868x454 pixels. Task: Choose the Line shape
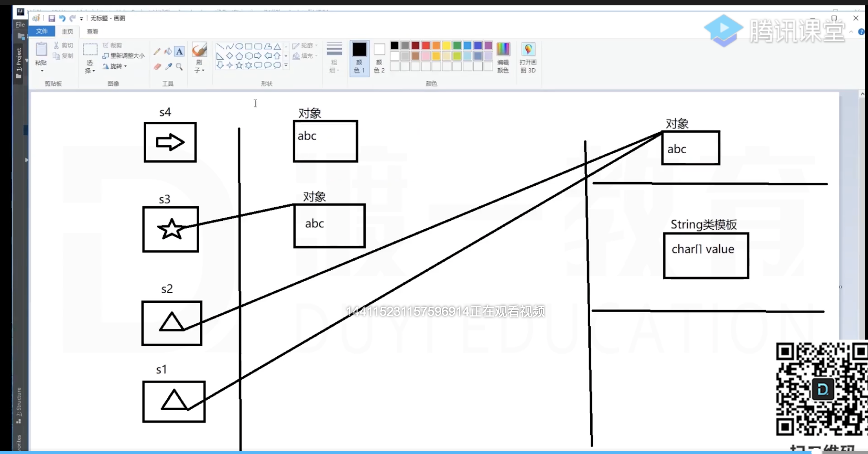click(220, 46)
